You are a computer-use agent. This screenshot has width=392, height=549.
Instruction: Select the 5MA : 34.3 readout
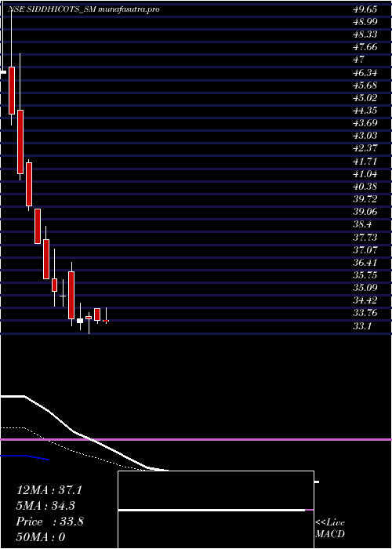point(46,506)
